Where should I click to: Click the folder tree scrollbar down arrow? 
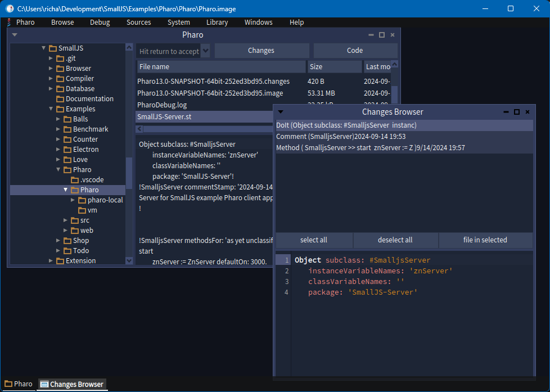coord(129,261)
